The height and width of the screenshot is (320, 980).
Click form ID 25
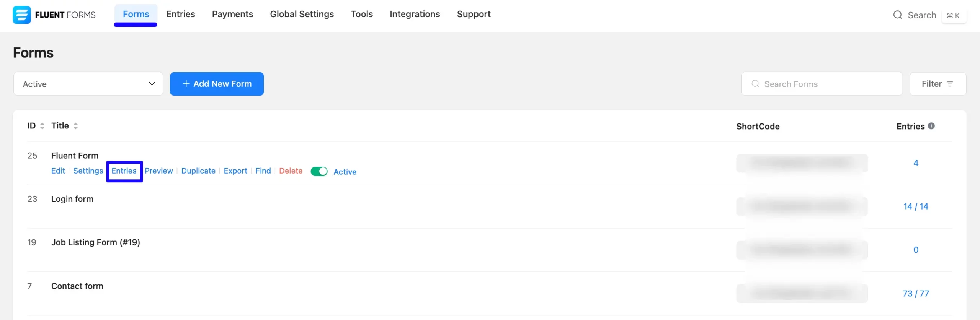tap(32, 156)
